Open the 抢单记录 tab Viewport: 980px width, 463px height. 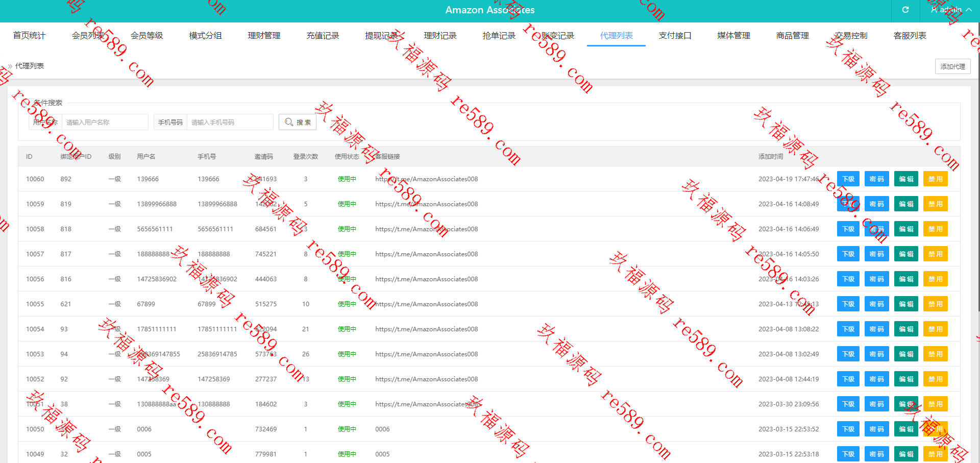[499, 35]
